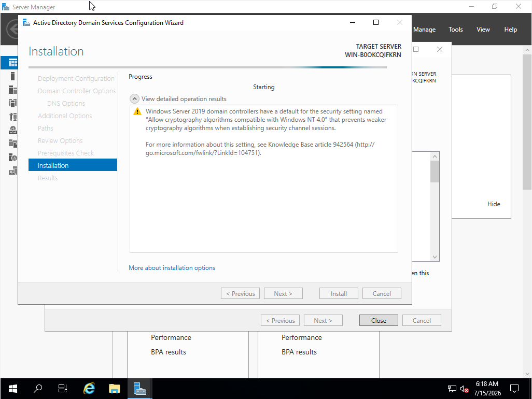Open Task View on the taskbar
Image resolution: width=532 pixels, height=399 pixels.
pyautogui.click(x=63, y=389)
